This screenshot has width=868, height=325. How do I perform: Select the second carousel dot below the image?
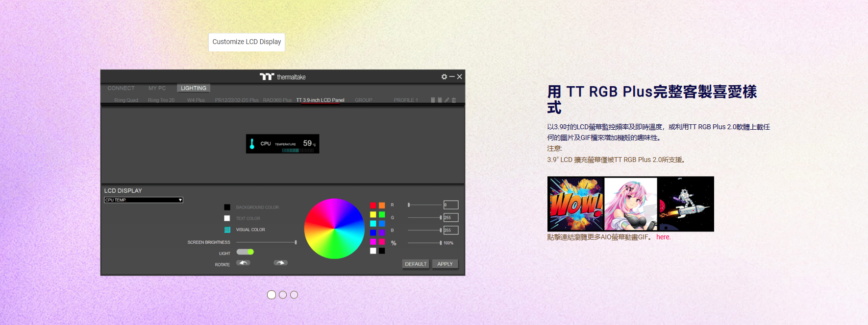point(283,295)
